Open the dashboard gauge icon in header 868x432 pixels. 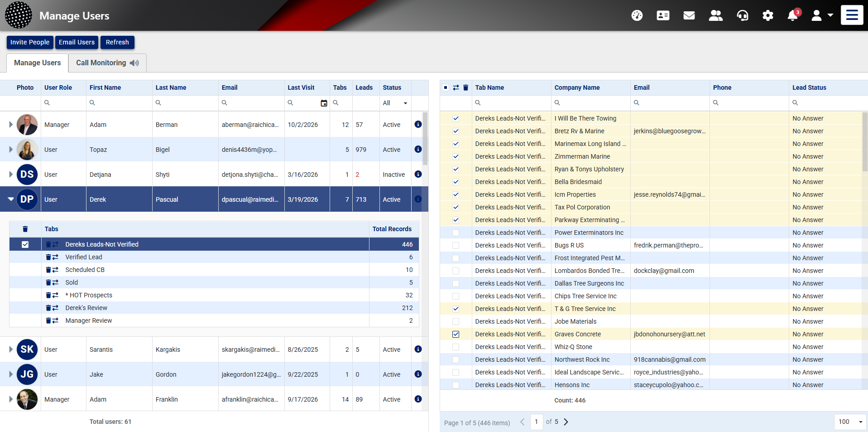(x=637, y=15)
